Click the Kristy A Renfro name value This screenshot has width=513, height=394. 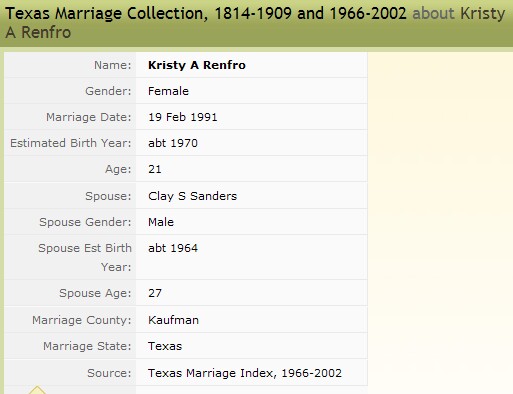197,65
